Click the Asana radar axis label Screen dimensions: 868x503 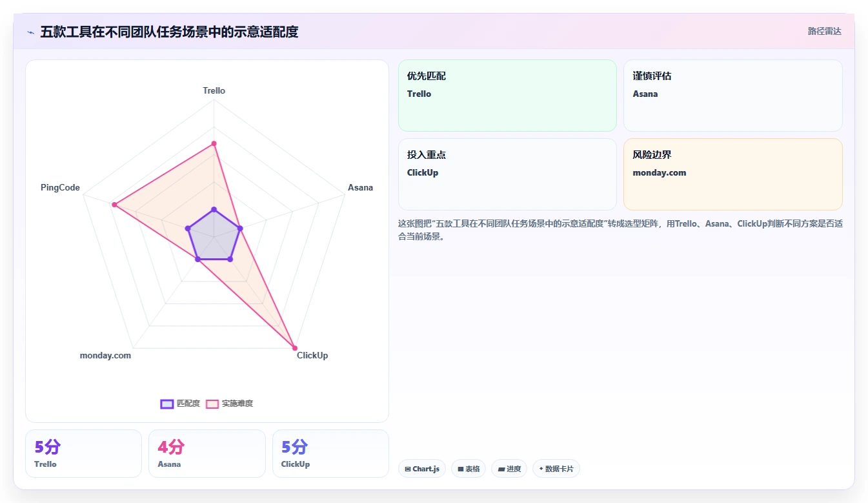360,187
